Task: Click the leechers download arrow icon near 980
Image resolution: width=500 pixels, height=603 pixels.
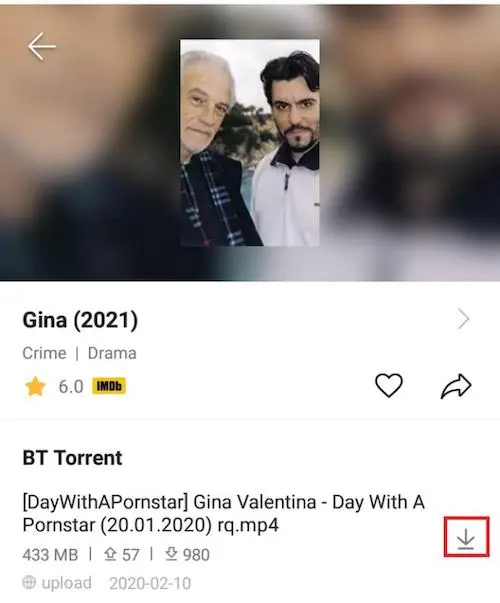Action: tap(171, 554)
